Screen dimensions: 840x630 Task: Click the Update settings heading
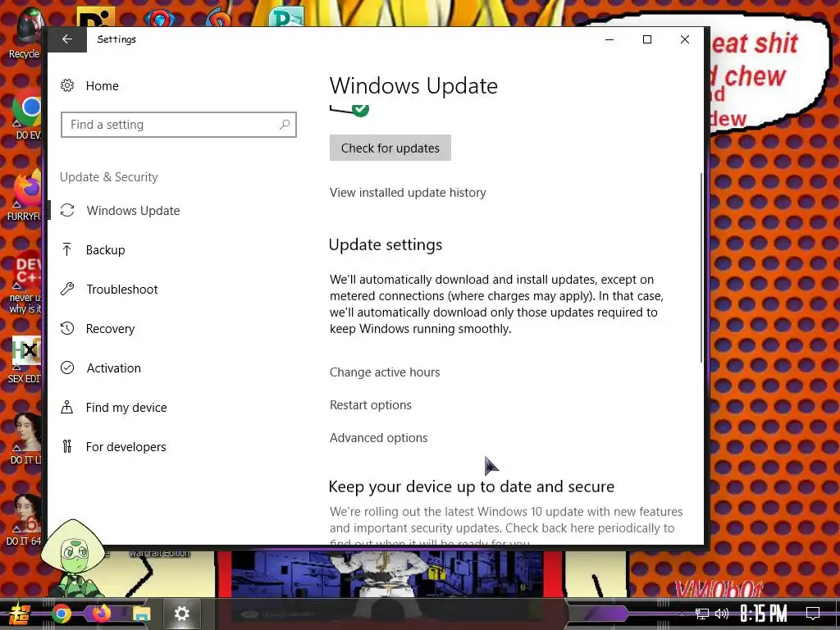(x=386, y=244)
